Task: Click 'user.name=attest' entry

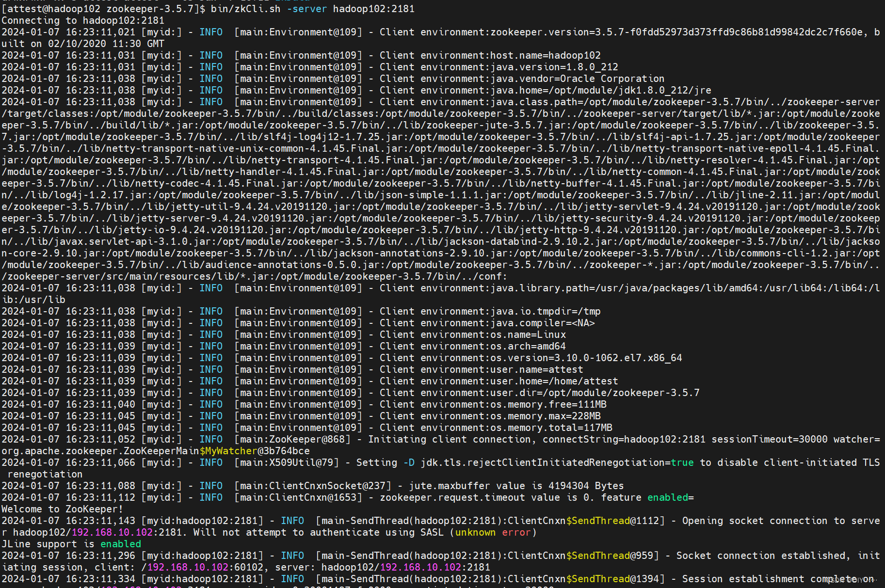Action: pyautogui.click(x=537, y=369)
